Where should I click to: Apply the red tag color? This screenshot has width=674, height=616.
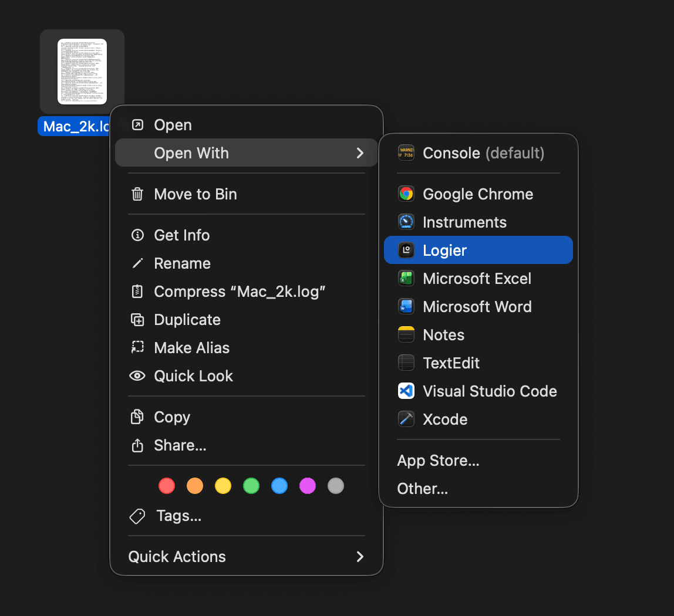tap(167, 486)
